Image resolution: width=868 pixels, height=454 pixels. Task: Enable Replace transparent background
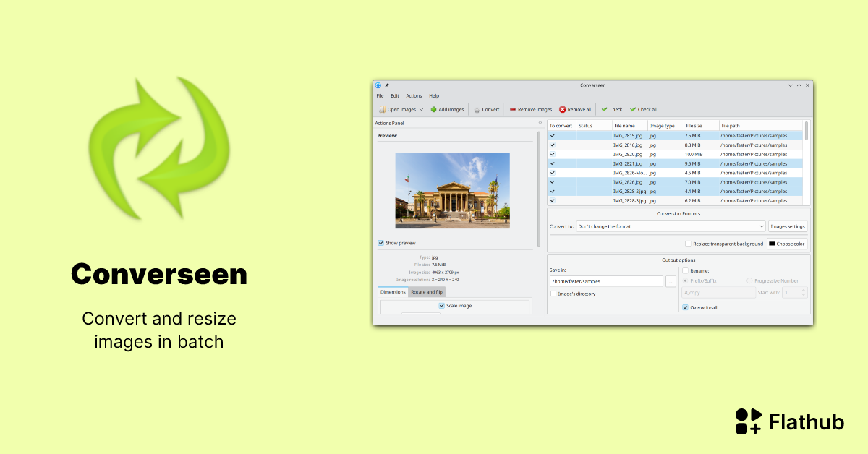coord(689,244)
